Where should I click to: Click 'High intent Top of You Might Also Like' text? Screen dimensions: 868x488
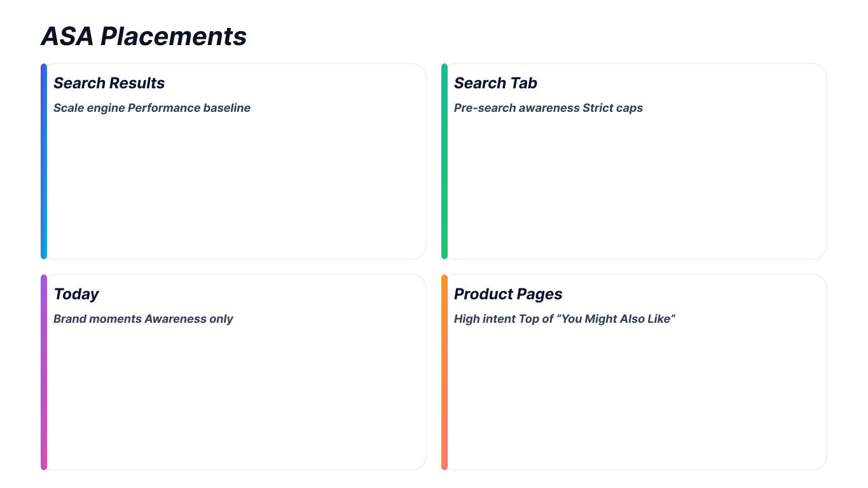tap(565, 319)
